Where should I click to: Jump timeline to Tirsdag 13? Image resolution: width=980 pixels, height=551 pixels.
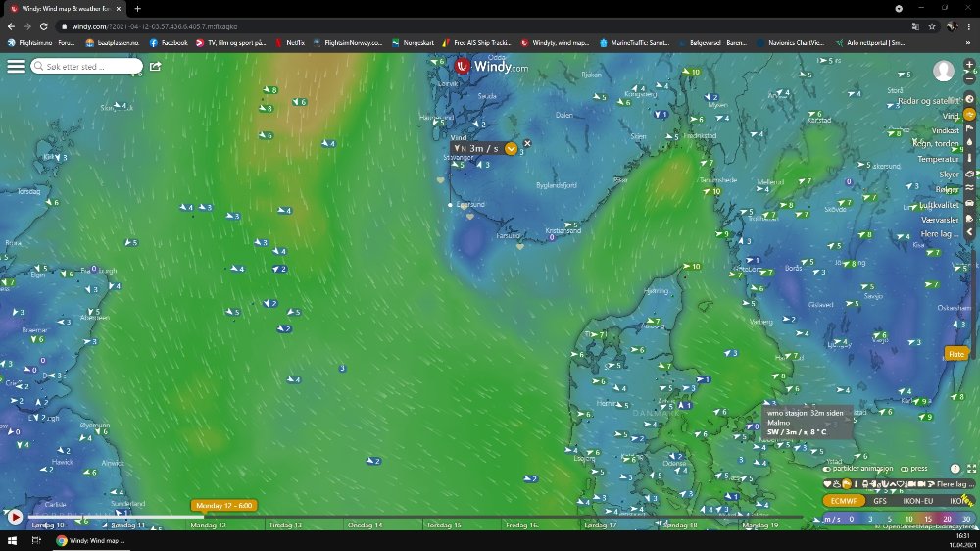(x=285, y=526)
